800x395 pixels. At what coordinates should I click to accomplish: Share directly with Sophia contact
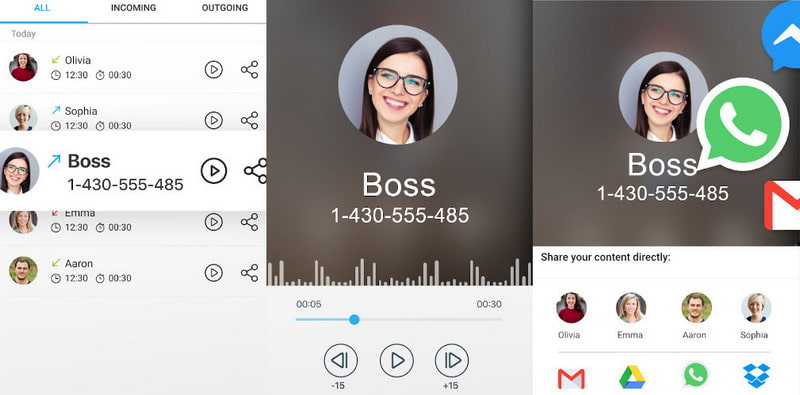[756, 308]
